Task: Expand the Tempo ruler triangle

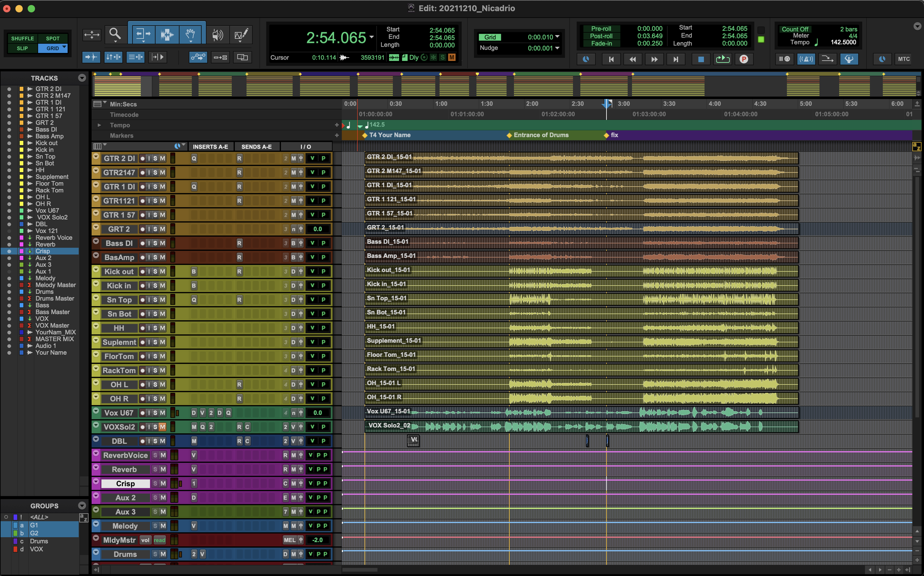Action: point(99,125)
